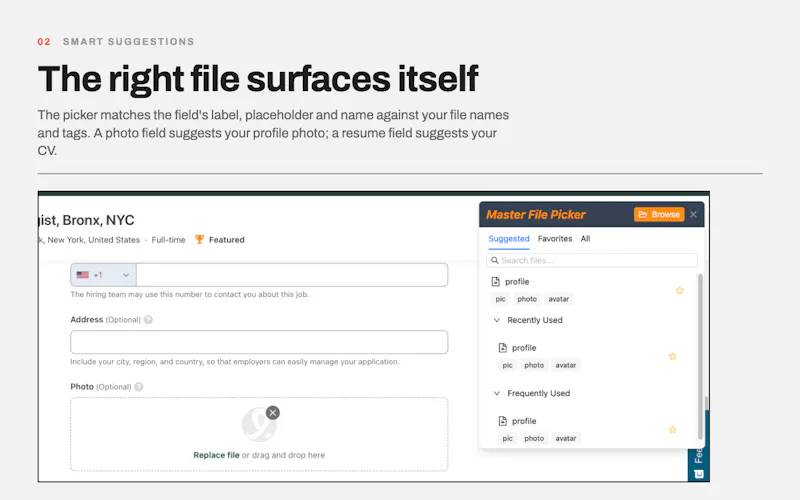The image size is (800, 500).
Task: Click the Browse button in Master File Picker
Action: 659,214
